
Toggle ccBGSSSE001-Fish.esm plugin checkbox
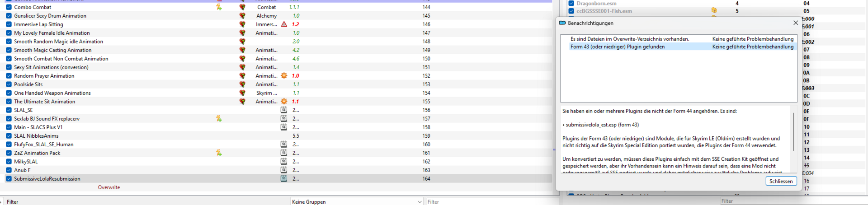tap(571, 11)
